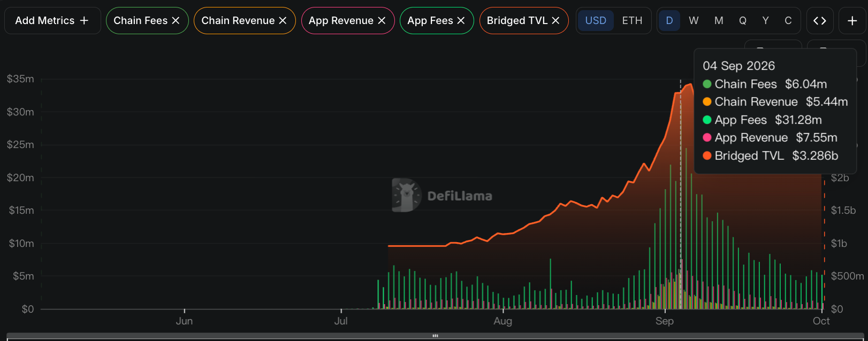The image size is (868, 341).
Task: Select the cumulative C interval
Action: (x=788, y=20)
